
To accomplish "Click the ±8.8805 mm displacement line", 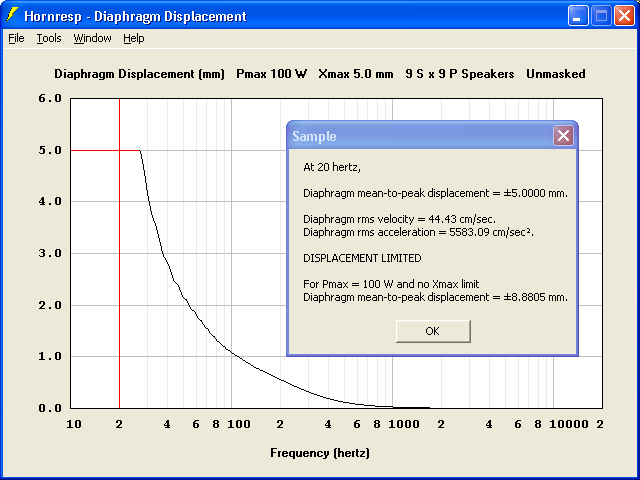I will (435, 297).
